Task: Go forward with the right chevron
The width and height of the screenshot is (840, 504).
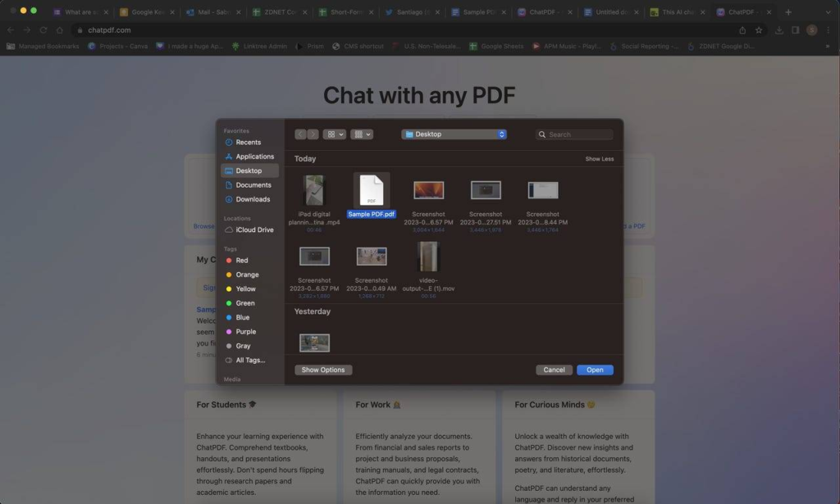Action: [313, 134]
